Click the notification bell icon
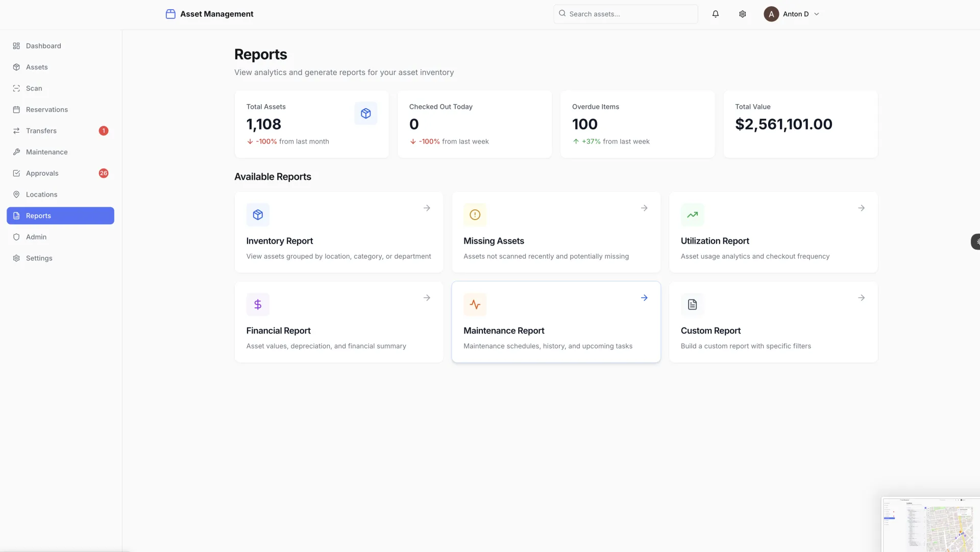980x552 pixels. (x=715, y=14)
